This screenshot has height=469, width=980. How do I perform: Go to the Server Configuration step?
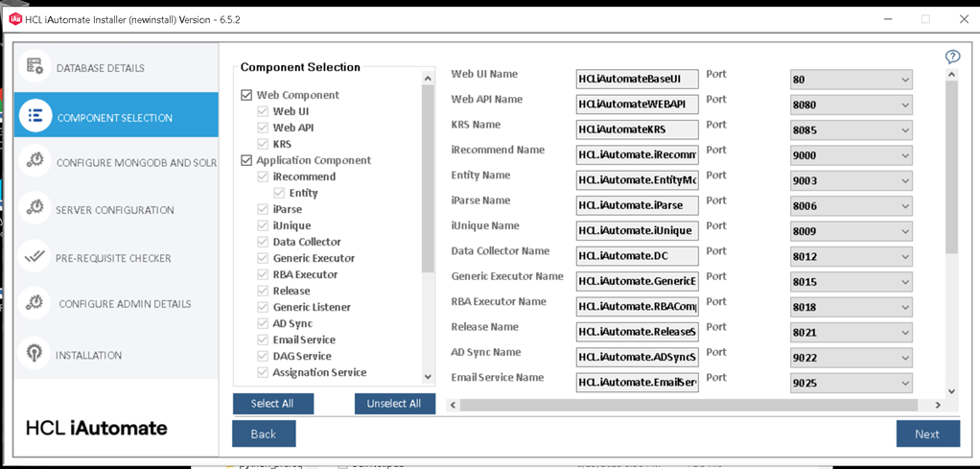click(115, 210)
